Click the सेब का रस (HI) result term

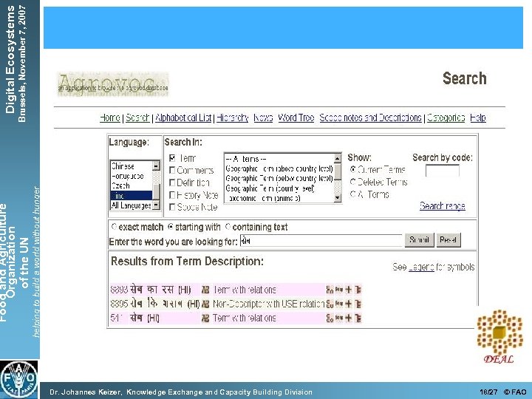(x=160, y=290)
